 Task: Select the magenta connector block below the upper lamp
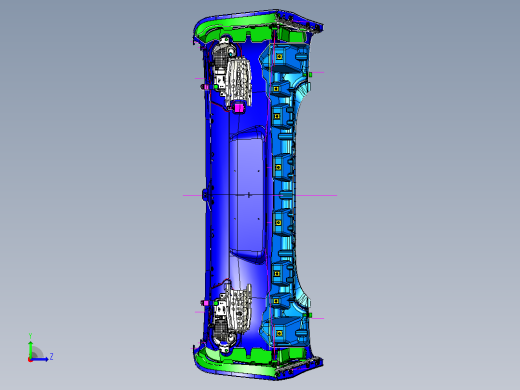(239, 108)
